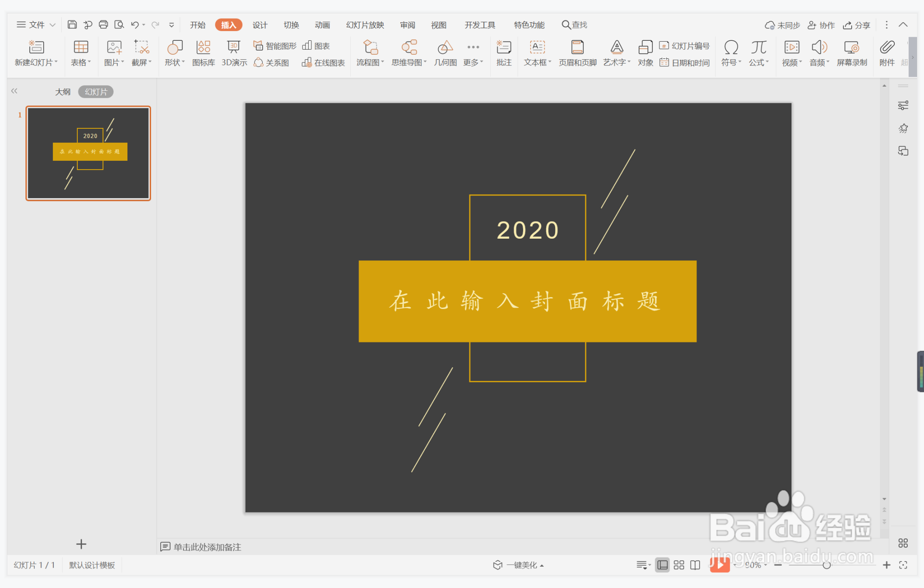Click 协作 collaborate button
This screenshot has height=588, width=924.
tap(821, 25)
